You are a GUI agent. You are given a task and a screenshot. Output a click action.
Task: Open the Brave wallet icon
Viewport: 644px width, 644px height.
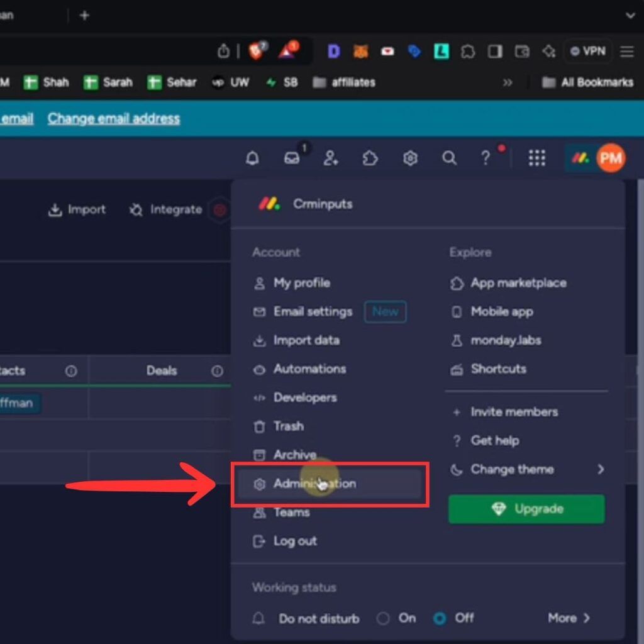(x=521, y=52)
